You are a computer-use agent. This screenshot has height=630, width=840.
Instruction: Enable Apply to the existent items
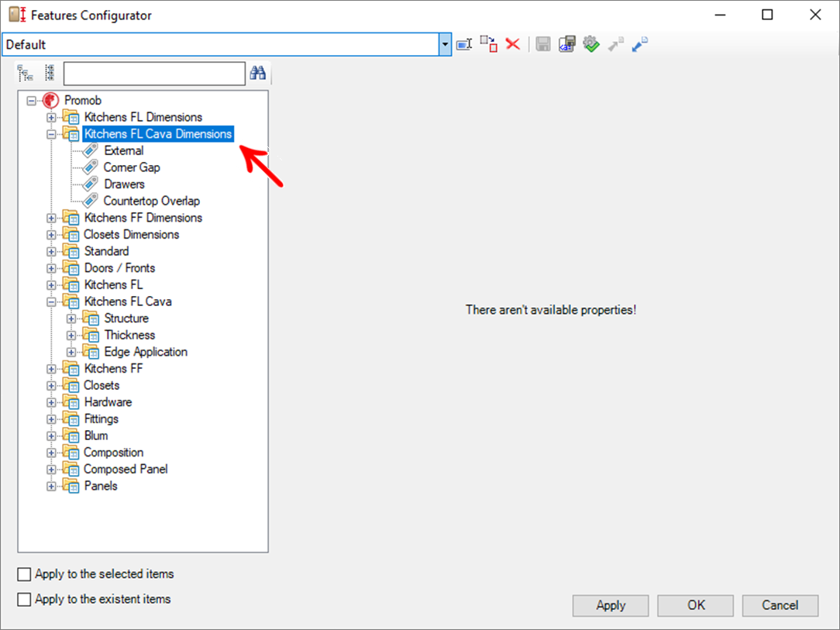(x=24, y=600)
